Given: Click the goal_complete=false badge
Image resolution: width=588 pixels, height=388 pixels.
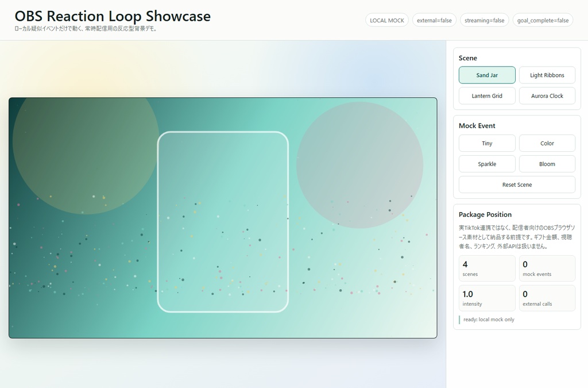Looking at the screenshot, I should click(x=543, y=20).
